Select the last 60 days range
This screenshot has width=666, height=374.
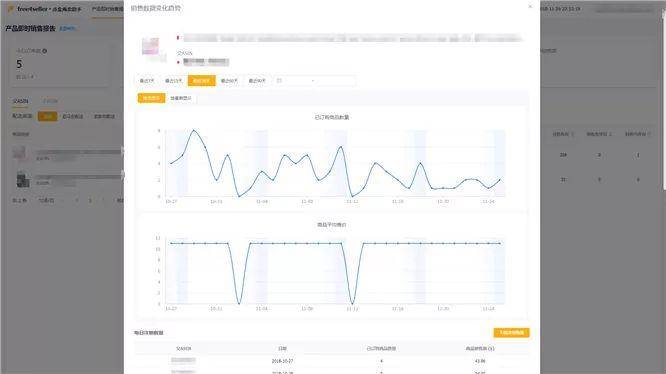pyautogui.click(x=229, y=81)
